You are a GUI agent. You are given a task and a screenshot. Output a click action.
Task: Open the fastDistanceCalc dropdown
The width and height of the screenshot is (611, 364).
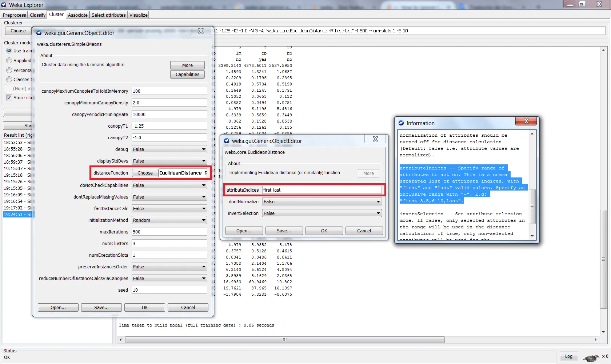(169, 208)
